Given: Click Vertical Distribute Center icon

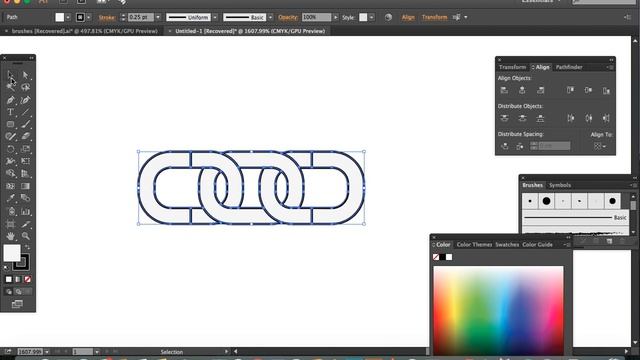Looking at the screenshot, I should 522,118.
